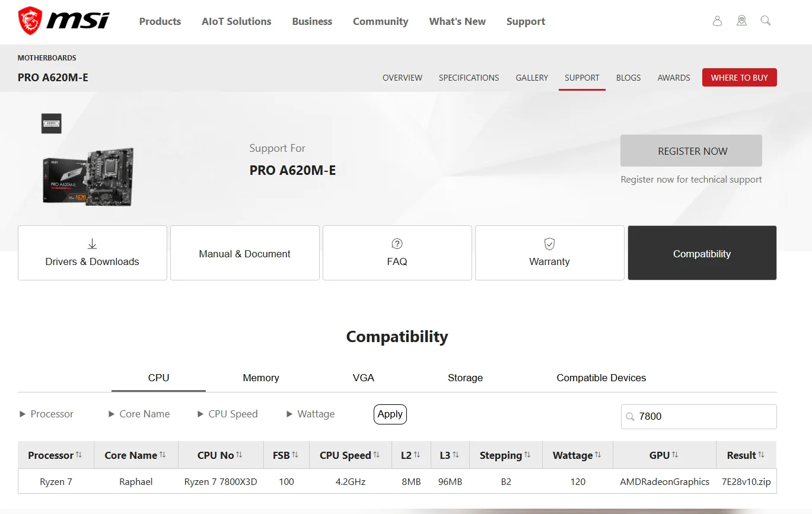The width and height of the screenshot is (812, 514).
Task: Switch to the Memory compatibility tab
Action: coord(261,378)
